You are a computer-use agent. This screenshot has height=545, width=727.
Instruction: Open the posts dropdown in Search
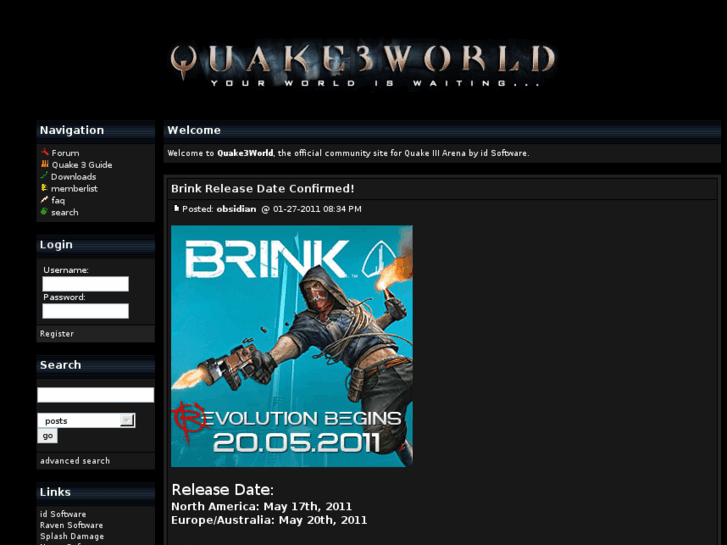pos(86,420)
